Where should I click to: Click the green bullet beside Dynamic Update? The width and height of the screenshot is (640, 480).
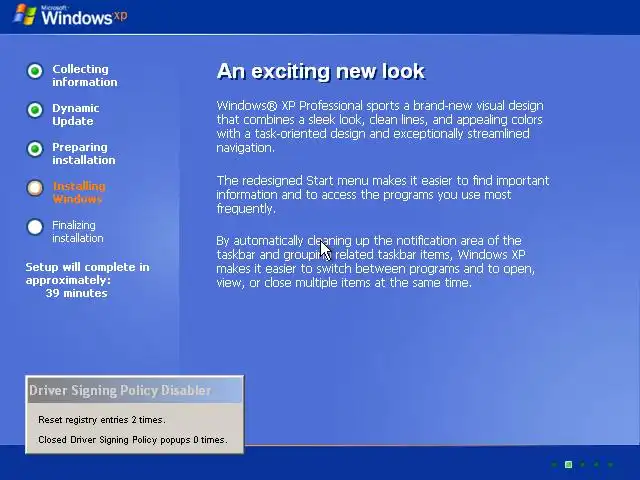click(x=35, y=110)
